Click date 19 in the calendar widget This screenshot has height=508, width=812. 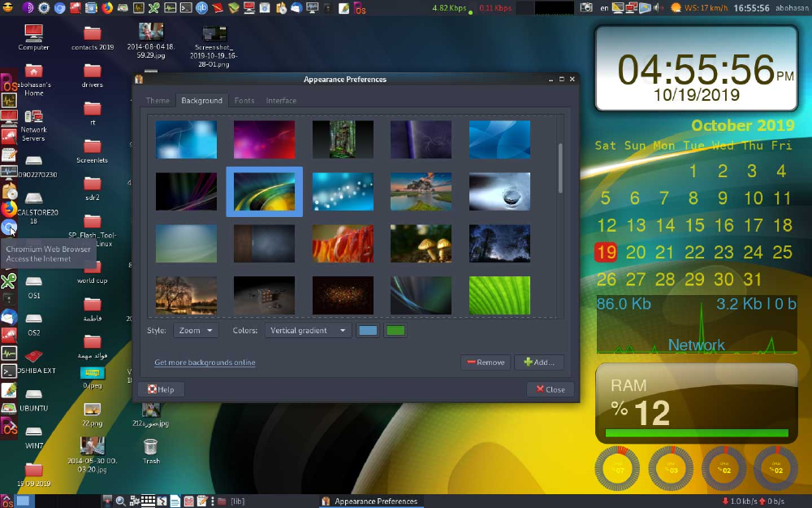(606, 253)
